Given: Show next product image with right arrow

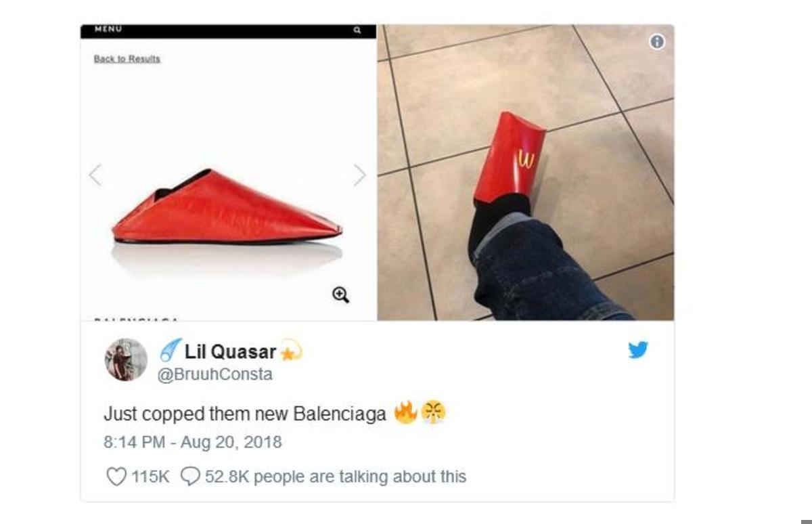Looking at the screenshot, I should (x=359, y=175).
